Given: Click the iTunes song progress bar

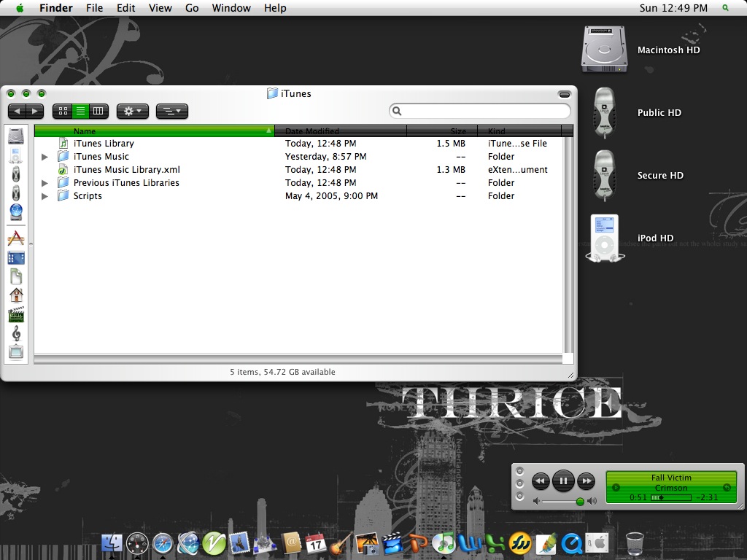Looking at the screenshot, I should point(671,497).
